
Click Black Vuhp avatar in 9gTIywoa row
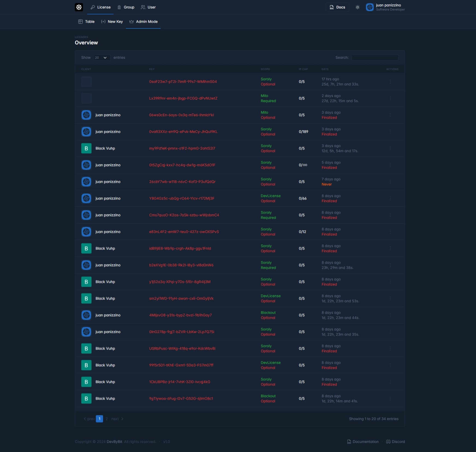point(86,398)
